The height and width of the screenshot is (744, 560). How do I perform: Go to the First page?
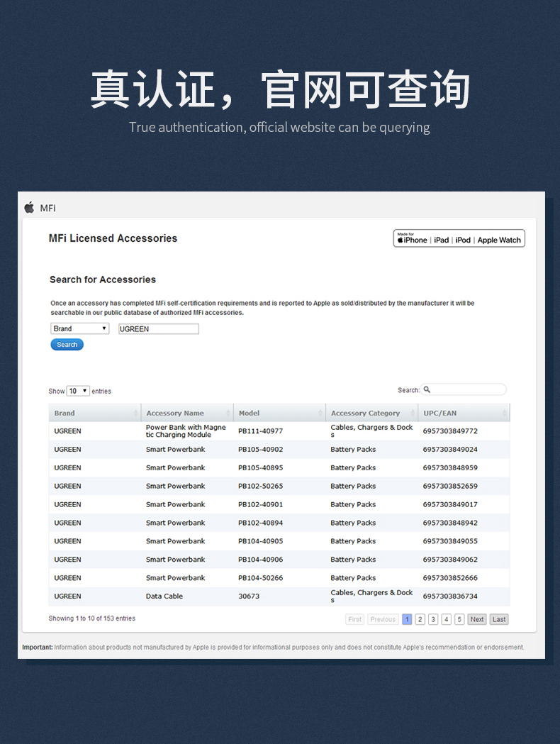click(354, 619)
